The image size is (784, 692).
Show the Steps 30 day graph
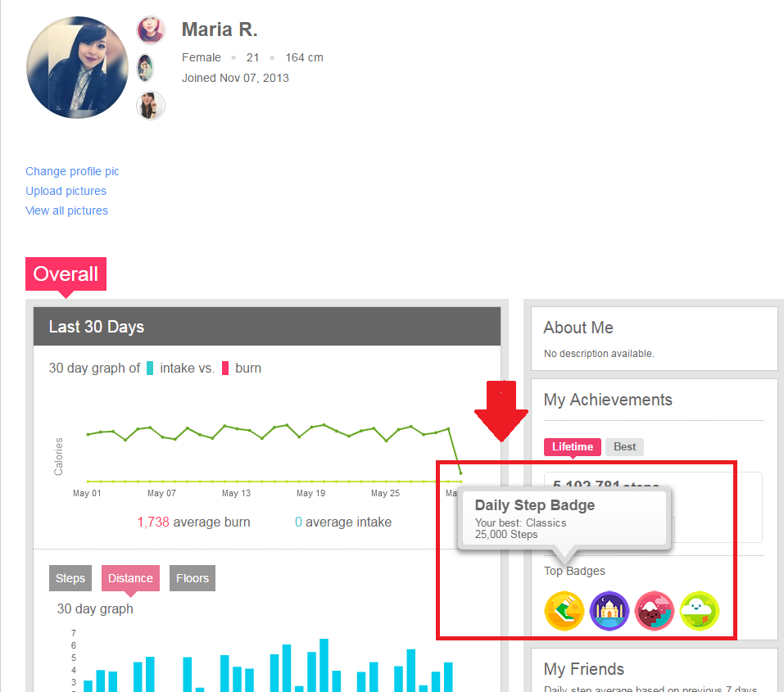[70, 578]
